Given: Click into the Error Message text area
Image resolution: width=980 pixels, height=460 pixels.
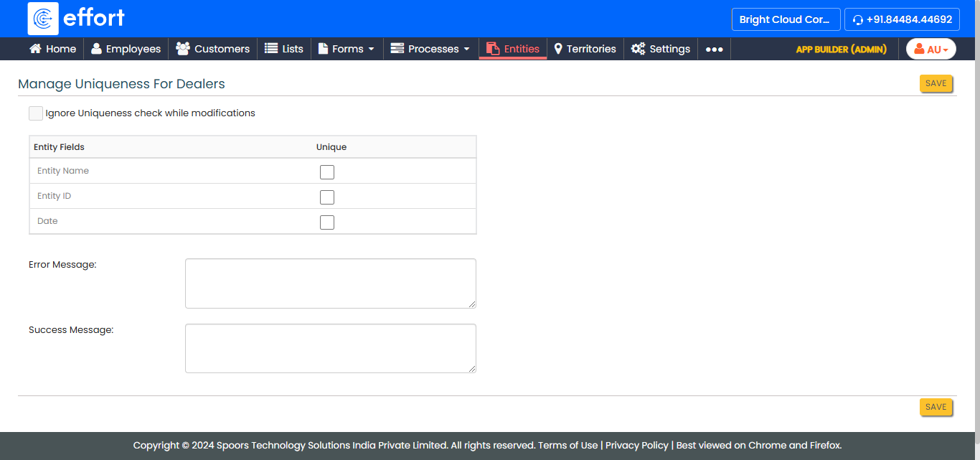Looking at the screenshot, I should click(x=330, y=283).
